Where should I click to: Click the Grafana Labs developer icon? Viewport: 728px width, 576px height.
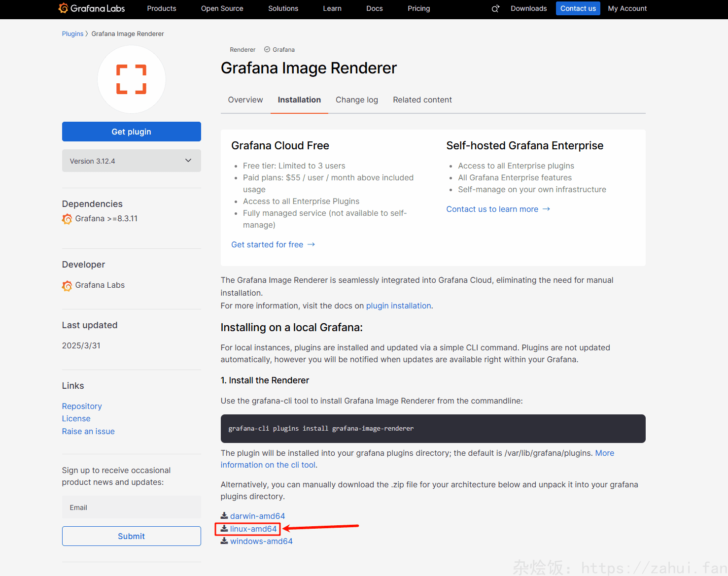click(67, 286)
